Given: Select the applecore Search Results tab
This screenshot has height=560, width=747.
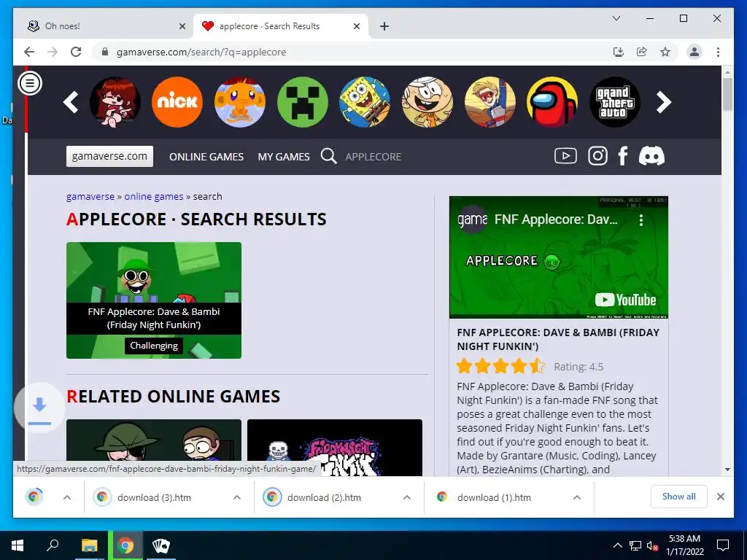Looking at the screenshot, I should click(281, 26).
